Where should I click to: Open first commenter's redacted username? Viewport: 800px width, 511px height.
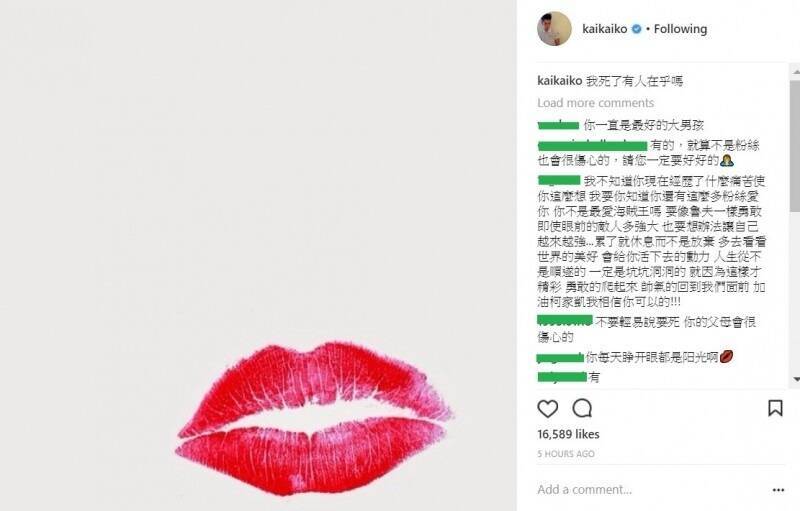pos(558,125)
